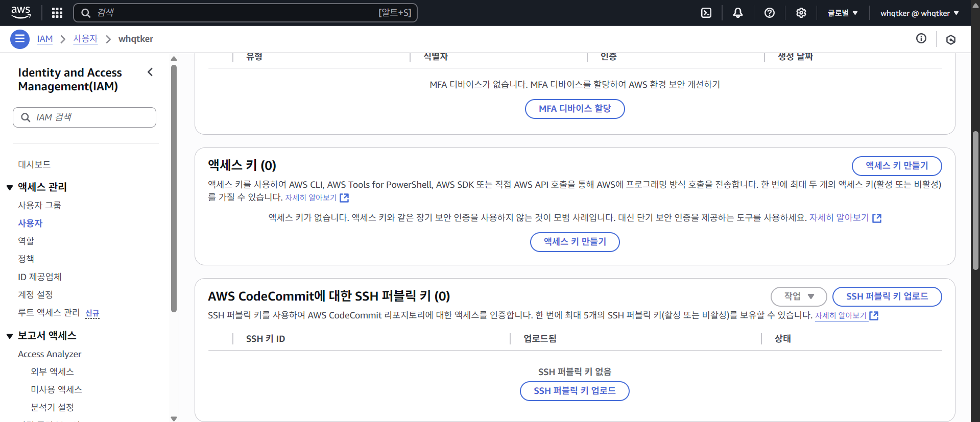Open the help question mark icon
The width and height of the screenshot is (980, 422).
(770, 13)
